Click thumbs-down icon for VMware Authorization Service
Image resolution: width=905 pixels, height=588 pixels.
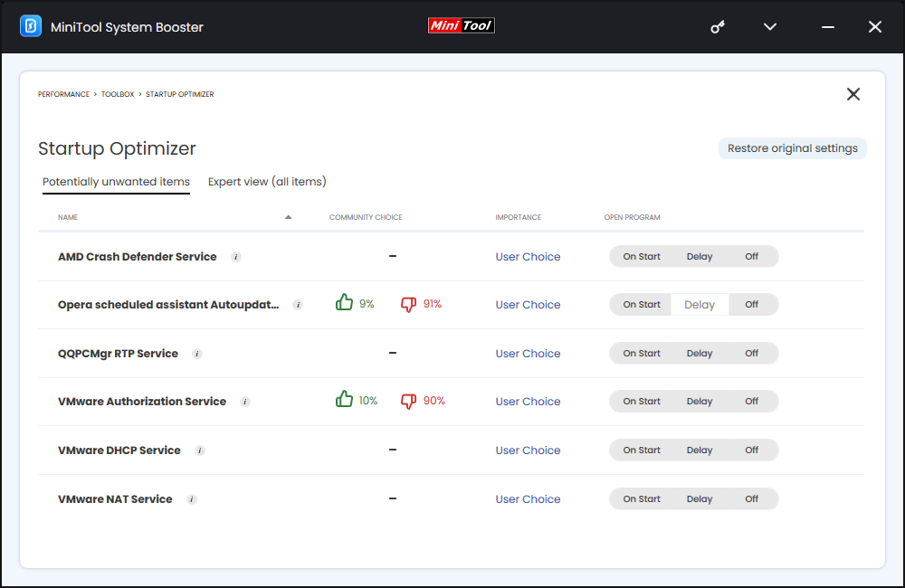click(x=409, y=401)
